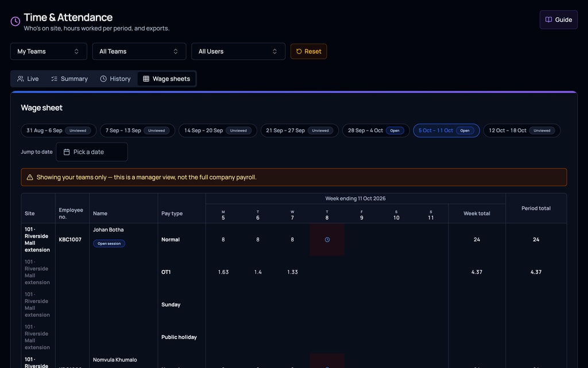This screenshot has height=368, width=588.
Task: Select the 5 Oct – 11 Oct period
Action: tap(446, 131)
